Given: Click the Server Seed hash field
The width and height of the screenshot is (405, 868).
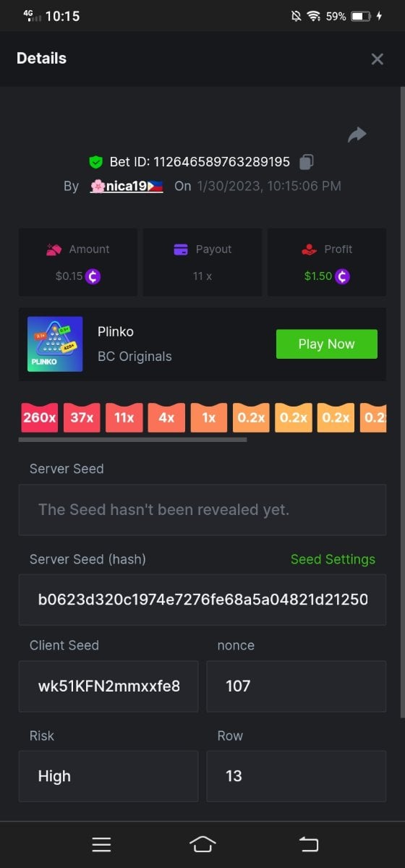Looking at the screenshot, I should pyautogui.click(x=202, y=600).
